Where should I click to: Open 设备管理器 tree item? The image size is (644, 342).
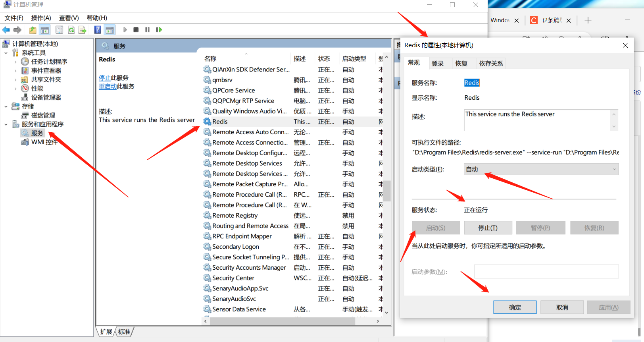tap(46, 97)
